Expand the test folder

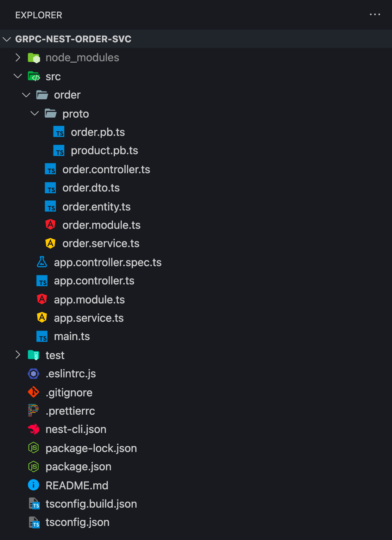point(18,355)
